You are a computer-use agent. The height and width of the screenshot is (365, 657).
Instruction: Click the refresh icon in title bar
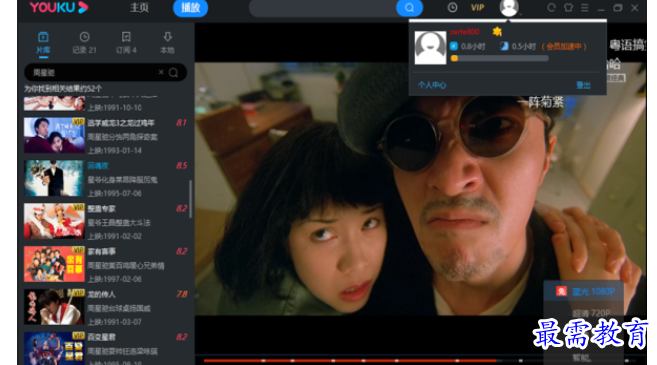tap(551, 8)
